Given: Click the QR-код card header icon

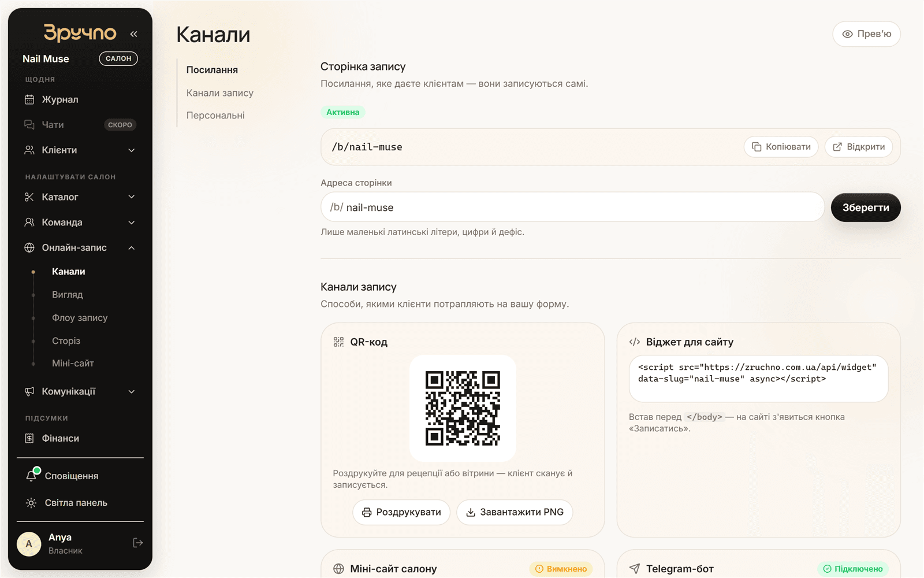Looking at the screenshot, I should pyautogui.click(x=338, y=342).
